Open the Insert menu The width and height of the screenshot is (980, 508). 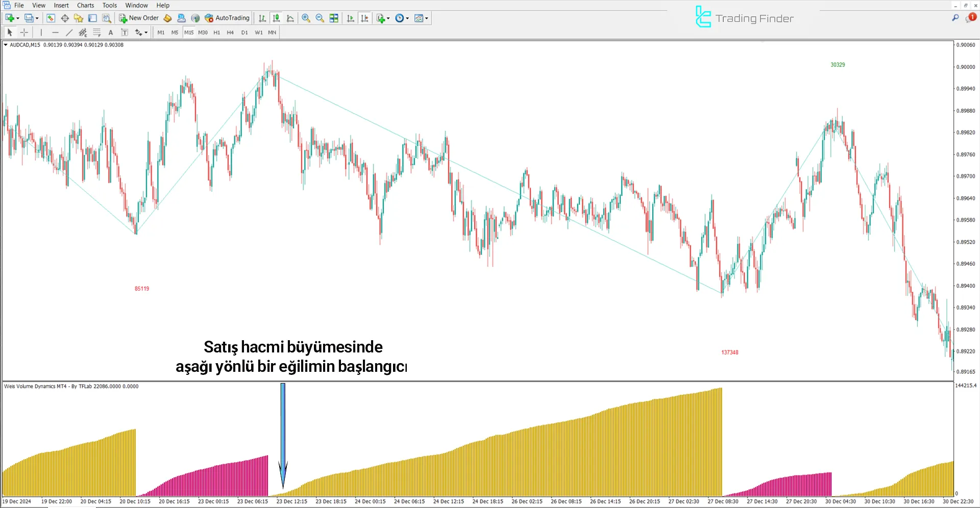[61, 5]
